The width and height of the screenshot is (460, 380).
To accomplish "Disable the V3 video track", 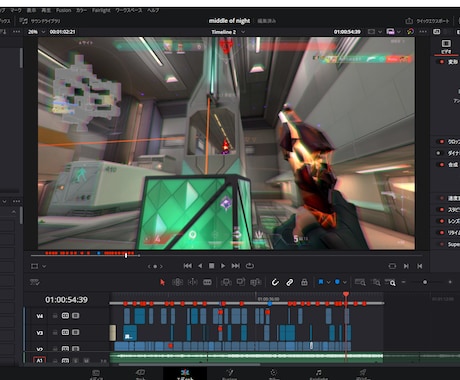I will [x=76, y=332].
